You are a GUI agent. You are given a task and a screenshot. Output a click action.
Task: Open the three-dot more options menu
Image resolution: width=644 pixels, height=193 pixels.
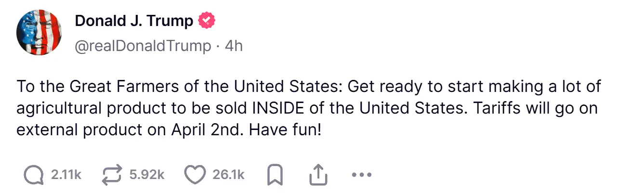pyautogui.click(x=362, y=175)
